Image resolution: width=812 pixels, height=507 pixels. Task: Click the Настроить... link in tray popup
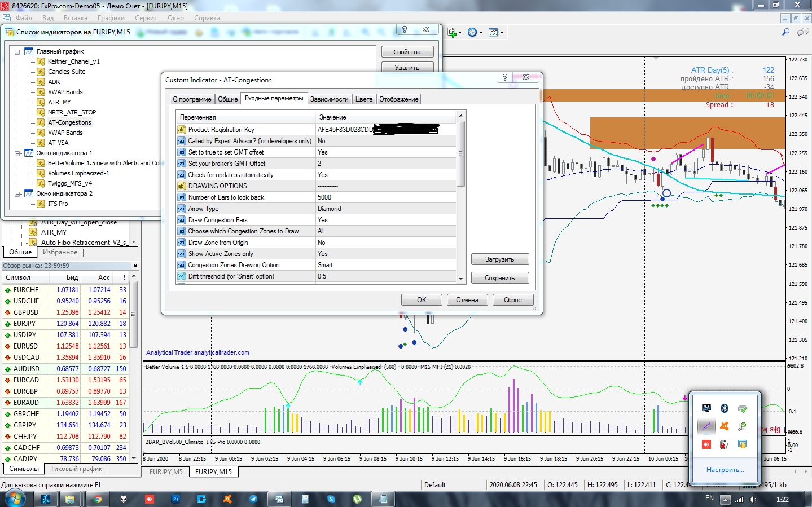point(725,469)
